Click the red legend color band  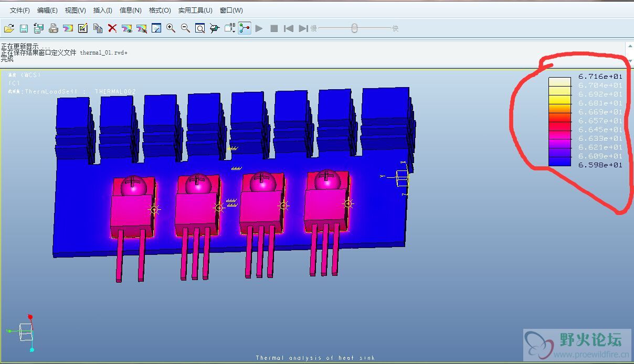(559, 126)
